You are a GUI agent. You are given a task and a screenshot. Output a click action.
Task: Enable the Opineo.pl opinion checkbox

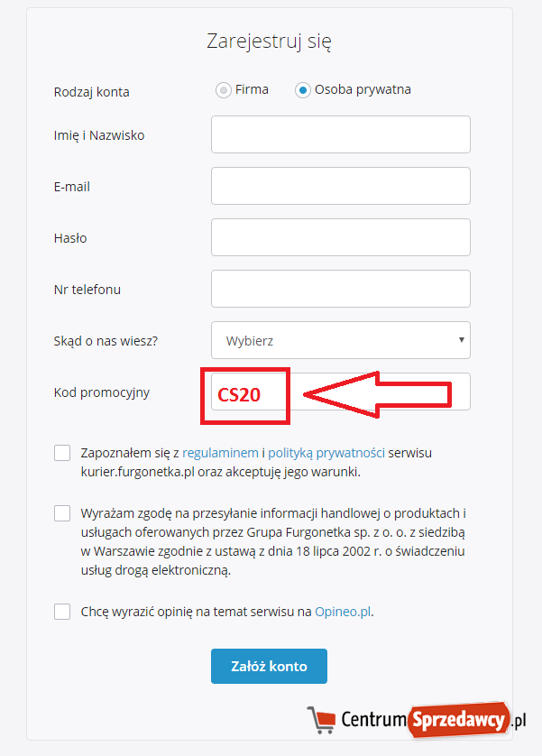(x=62, y=612)
